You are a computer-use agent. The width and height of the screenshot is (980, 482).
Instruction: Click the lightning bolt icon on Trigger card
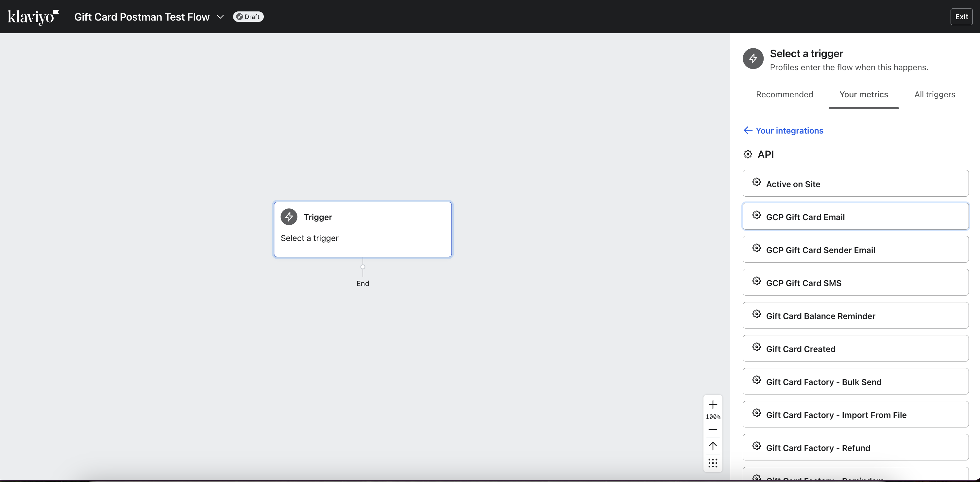click(x=289, y=217)
